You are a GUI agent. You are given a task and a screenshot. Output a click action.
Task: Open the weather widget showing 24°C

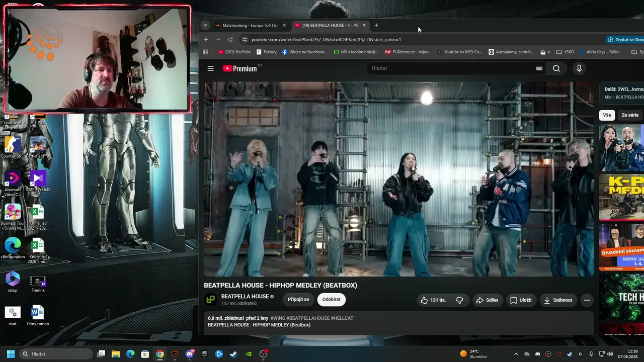[473, 354]
